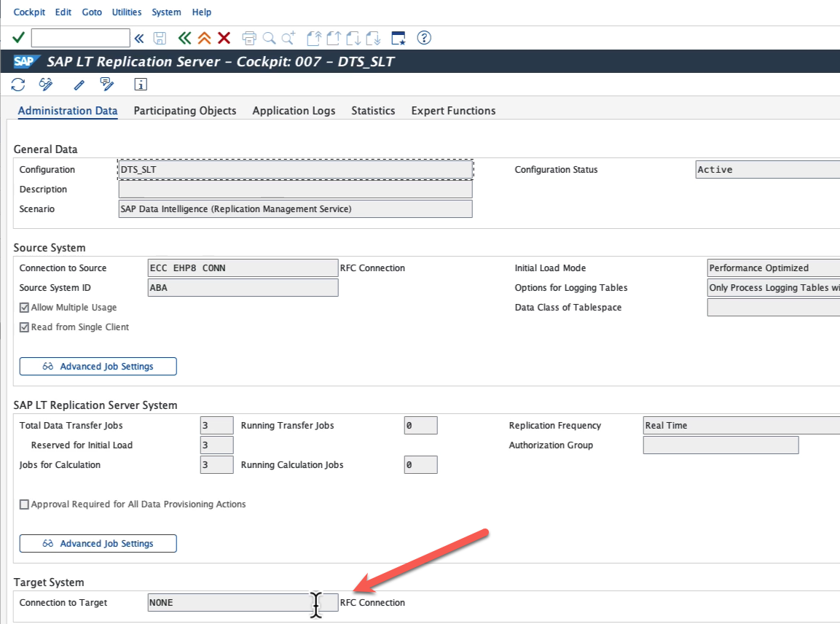Click the Print icon in the toolbar
840x624 pixels.
coord(249,38)
